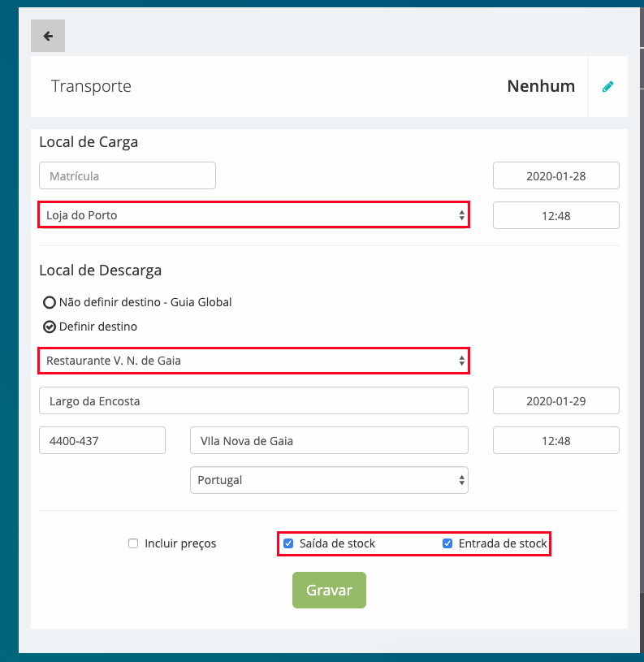Screen dimensions: 644x662
Task: Focus the Largo da Encosta address field
Action: point(253,400)
